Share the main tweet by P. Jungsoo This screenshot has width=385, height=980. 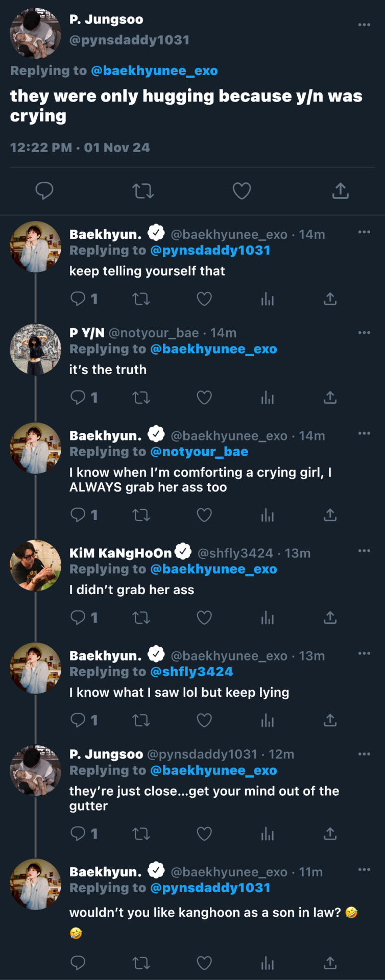tap(340, 191)
